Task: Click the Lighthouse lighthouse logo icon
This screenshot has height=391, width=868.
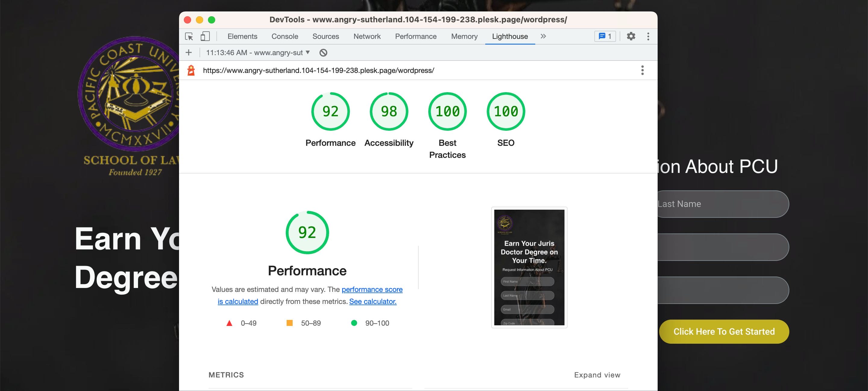Action: pos(191,70)
